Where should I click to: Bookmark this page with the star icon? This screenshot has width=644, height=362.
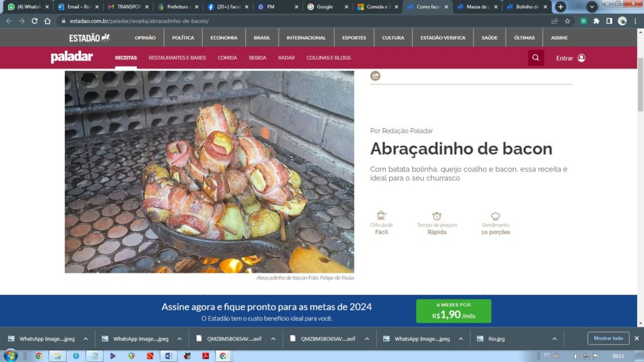(567, 21)
